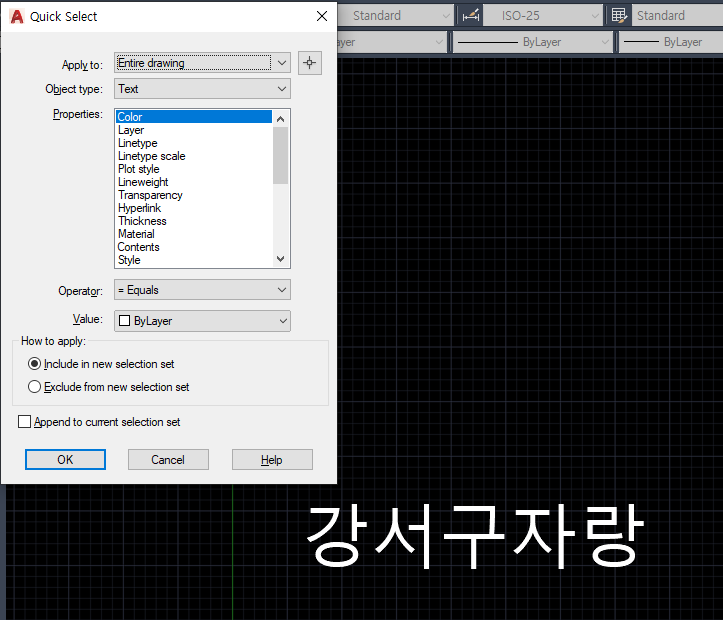Open the text style Standard dropdown
Viewport: 723px width, 620px height.
(x=396, y=16)
